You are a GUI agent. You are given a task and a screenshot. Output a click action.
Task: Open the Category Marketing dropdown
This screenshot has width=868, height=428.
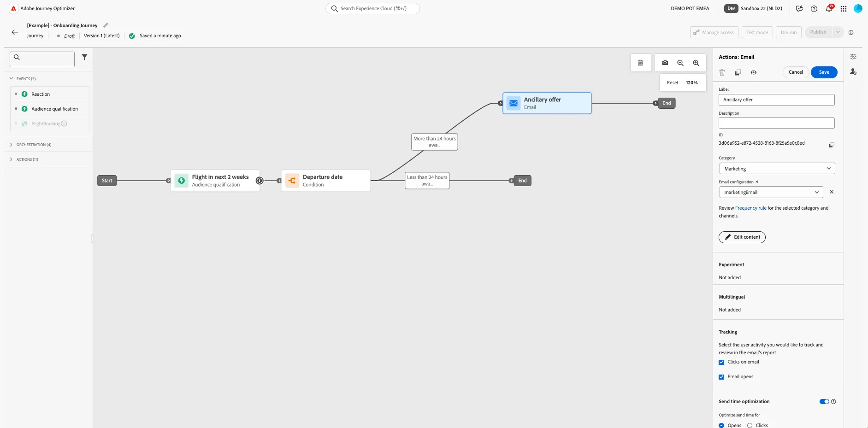tap(777, 169)
